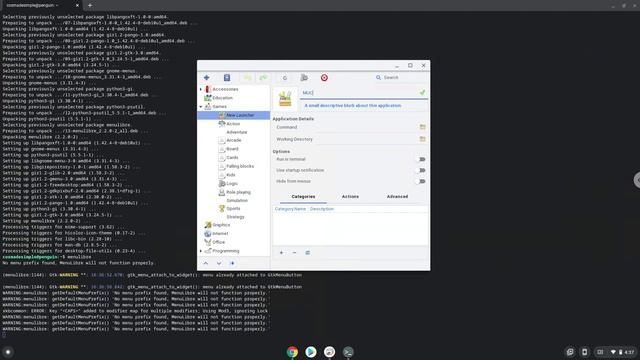Click the Category Name column header
This screenshot has width=640, height=360.
tap(290, 209)
